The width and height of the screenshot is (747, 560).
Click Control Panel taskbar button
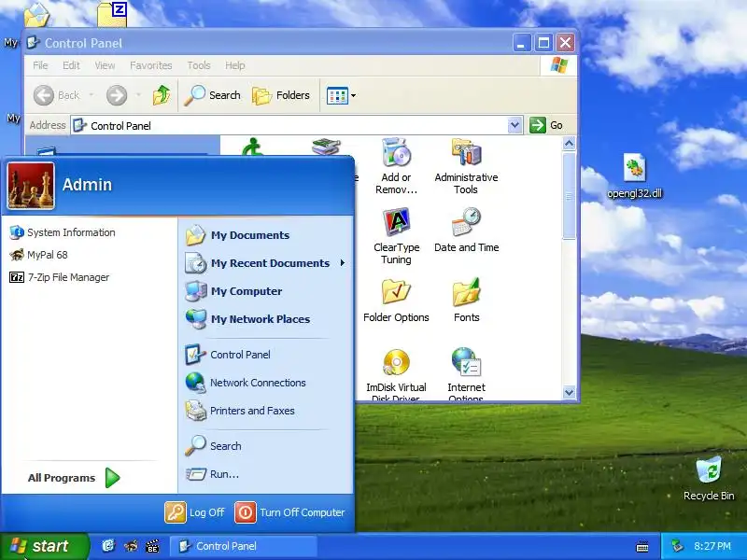[244, 546]
